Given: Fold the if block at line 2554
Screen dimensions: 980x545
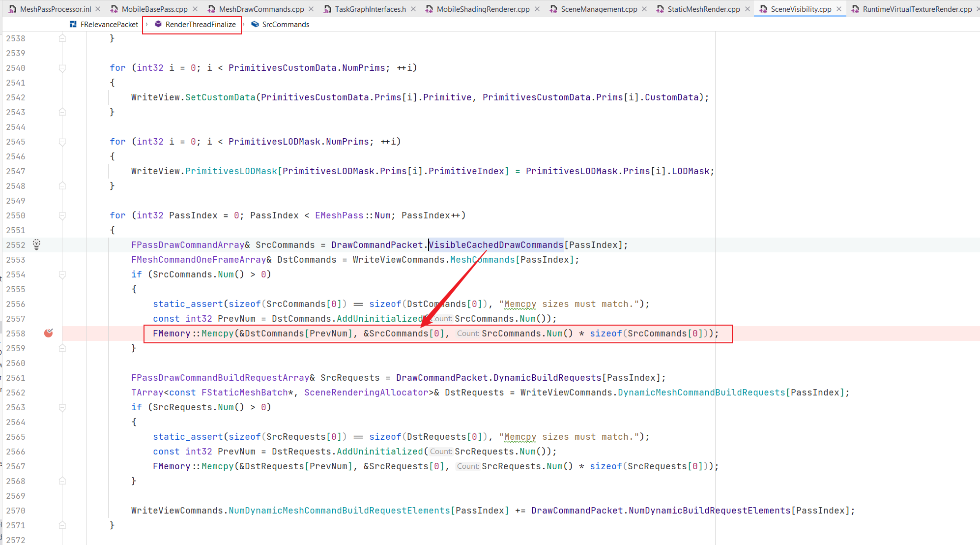Looking at the screenshot, I should tap(62, 274).
